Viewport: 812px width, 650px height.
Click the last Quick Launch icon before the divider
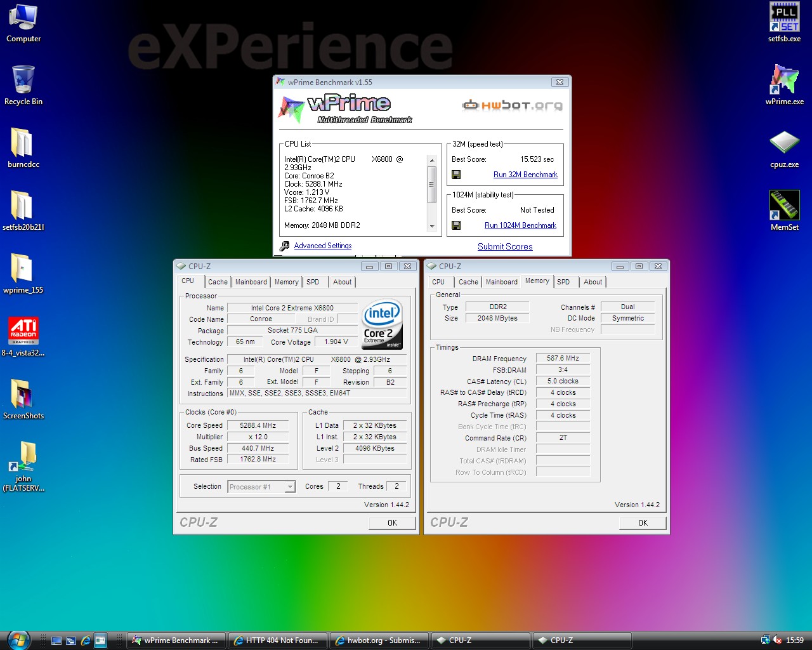(100, 640)
